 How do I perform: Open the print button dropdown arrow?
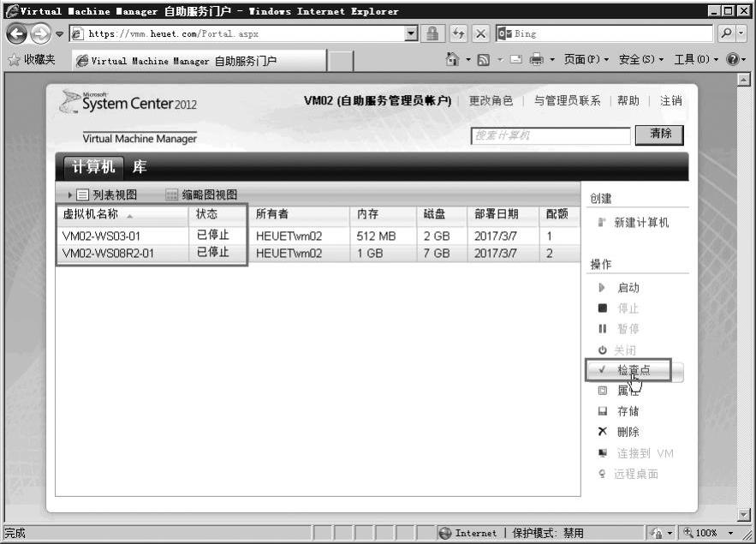tap(552, 60)
